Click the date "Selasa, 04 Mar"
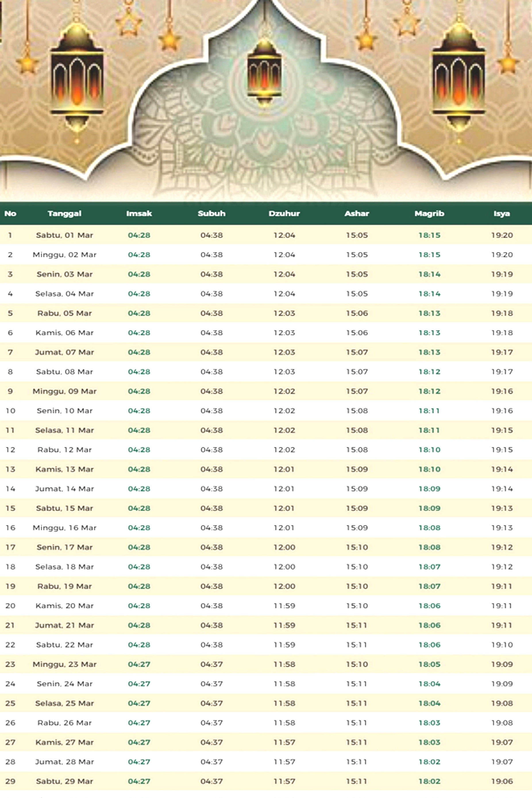Image resolution: width=532 pixels, height=798 pixels. [64, 294]
